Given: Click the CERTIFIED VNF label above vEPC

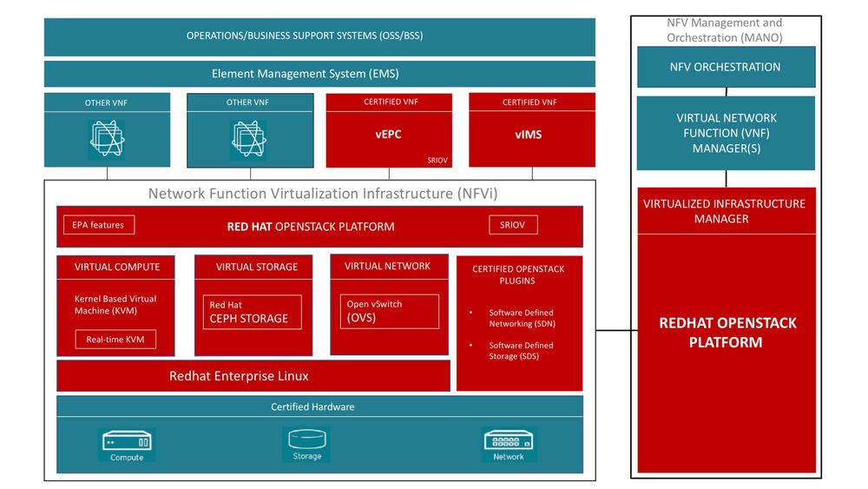Looking at the screenshot, I should pyautogui.click(x=391, y=102).
